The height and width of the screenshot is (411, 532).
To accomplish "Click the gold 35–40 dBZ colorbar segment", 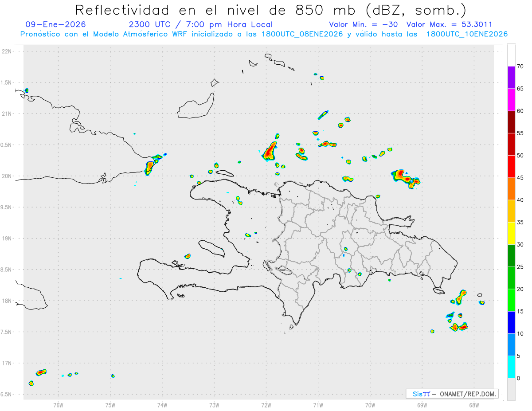I will (511, 211).
